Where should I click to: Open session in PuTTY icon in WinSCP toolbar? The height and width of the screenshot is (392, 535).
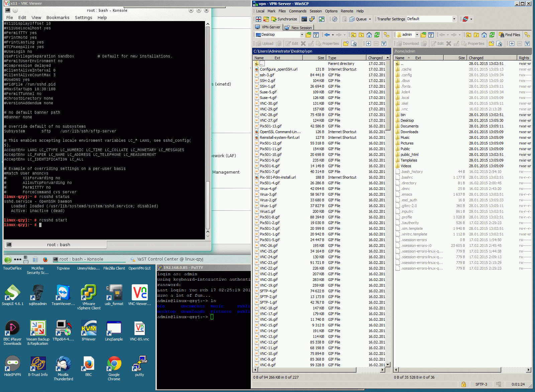coord(312,19)
